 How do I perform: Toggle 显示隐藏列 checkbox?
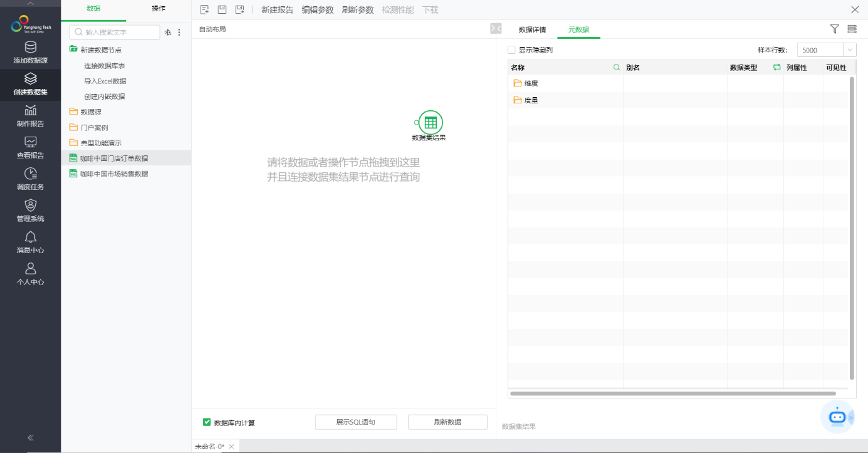511,49
